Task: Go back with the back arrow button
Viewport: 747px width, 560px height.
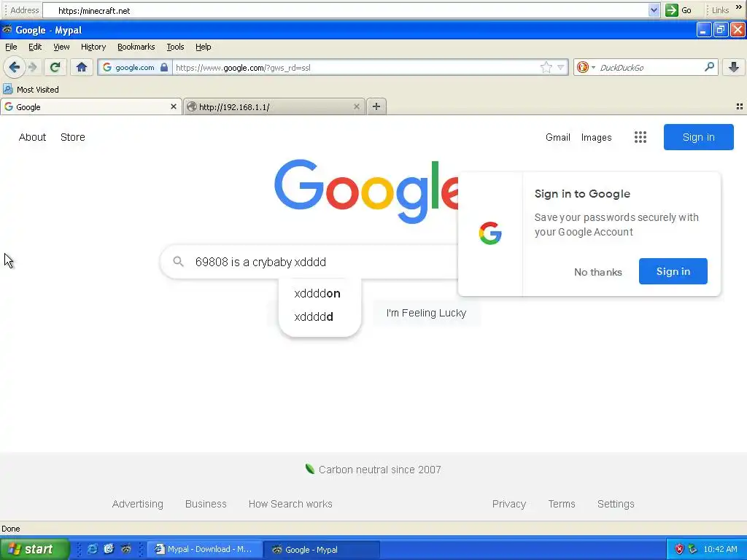Action: click(15, 67)
